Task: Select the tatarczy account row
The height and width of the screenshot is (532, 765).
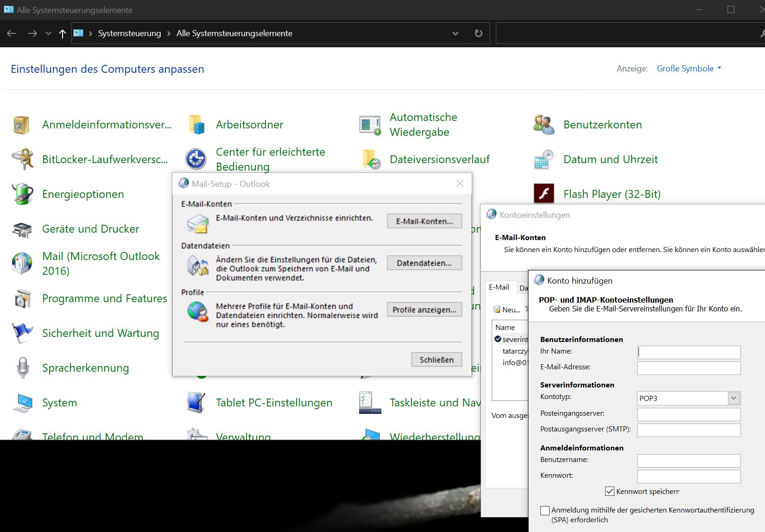Action: 511,351
